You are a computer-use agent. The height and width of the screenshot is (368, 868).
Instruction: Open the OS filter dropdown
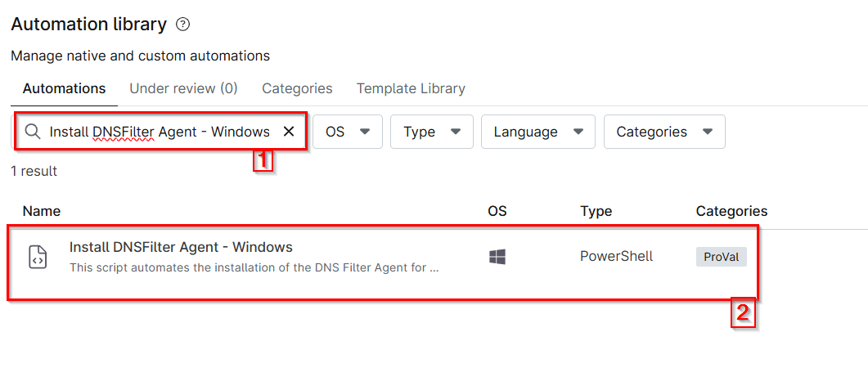(x=348, y=132)
